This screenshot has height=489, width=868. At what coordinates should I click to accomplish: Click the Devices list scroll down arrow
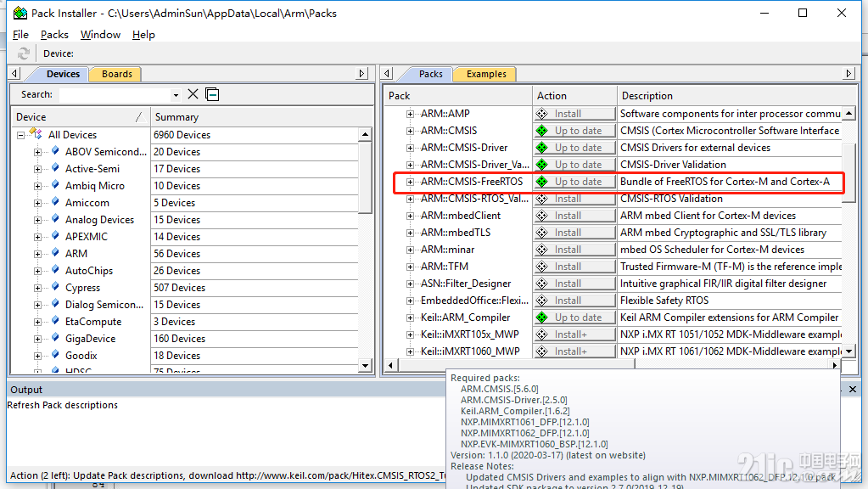[x=366, y=365]
